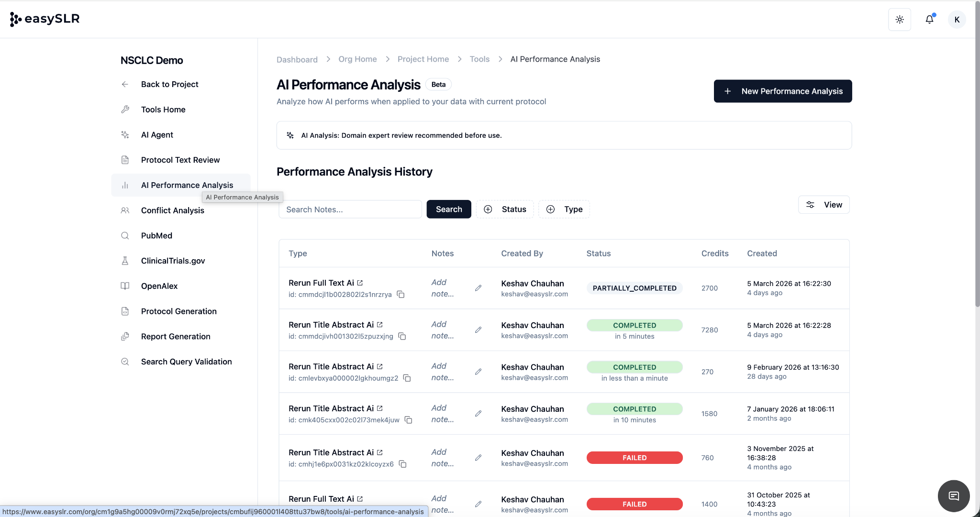Click New Performance Analysis button

pyautogui.click(x=782, y=91)
